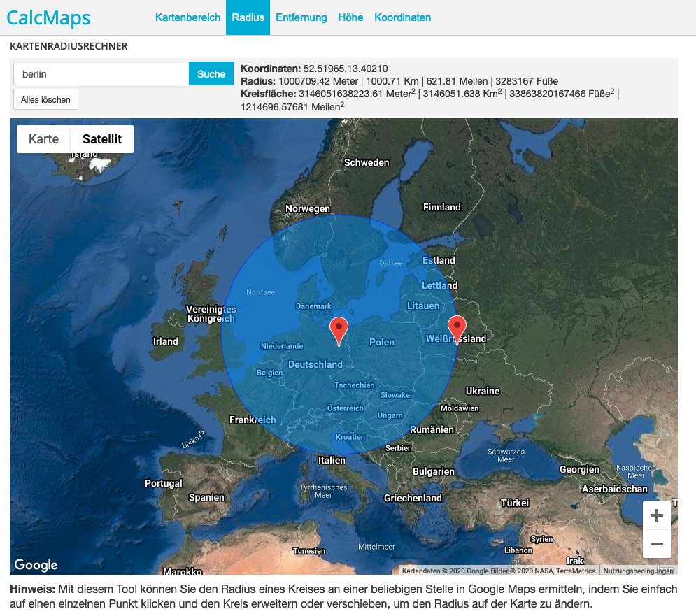Click the CalcMaps logo
Screen dimensions: 696x616
[x=48, y=17]
